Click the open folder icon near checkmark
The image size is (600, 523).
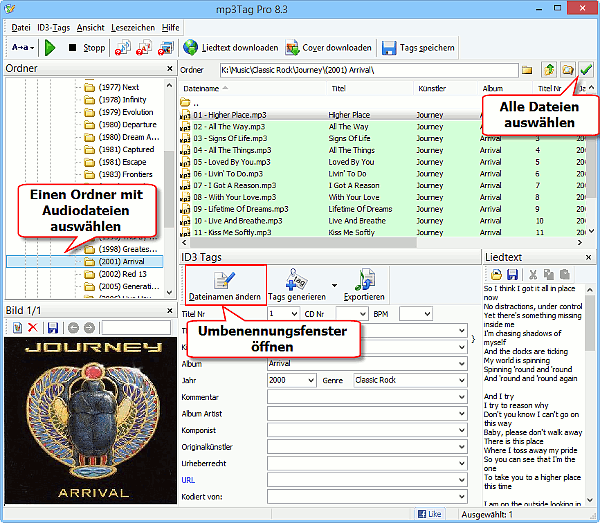point(568,70)
